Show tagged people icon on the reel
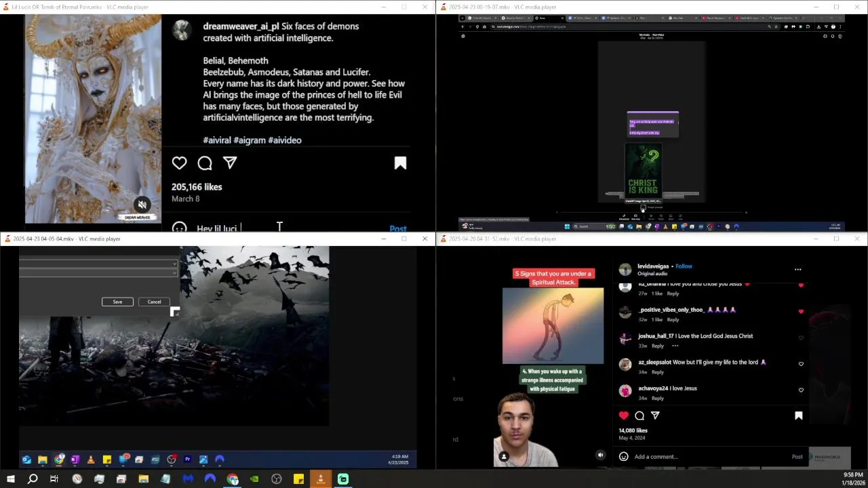 click(503, 457)
